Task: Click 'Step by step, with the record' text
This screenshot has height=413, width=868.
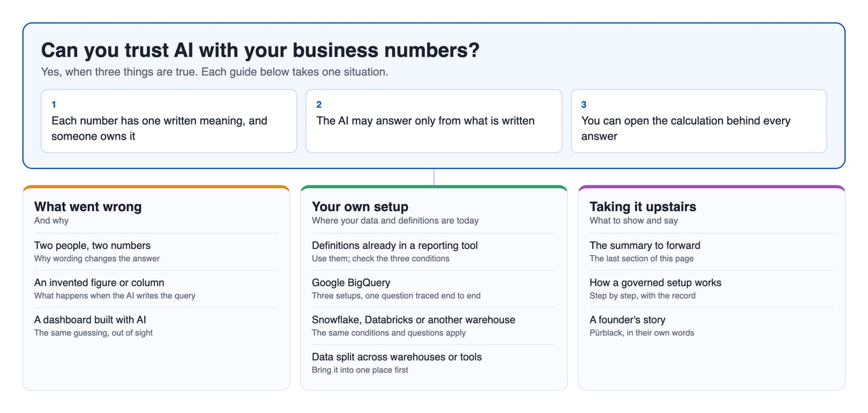Action: point(642,295)
